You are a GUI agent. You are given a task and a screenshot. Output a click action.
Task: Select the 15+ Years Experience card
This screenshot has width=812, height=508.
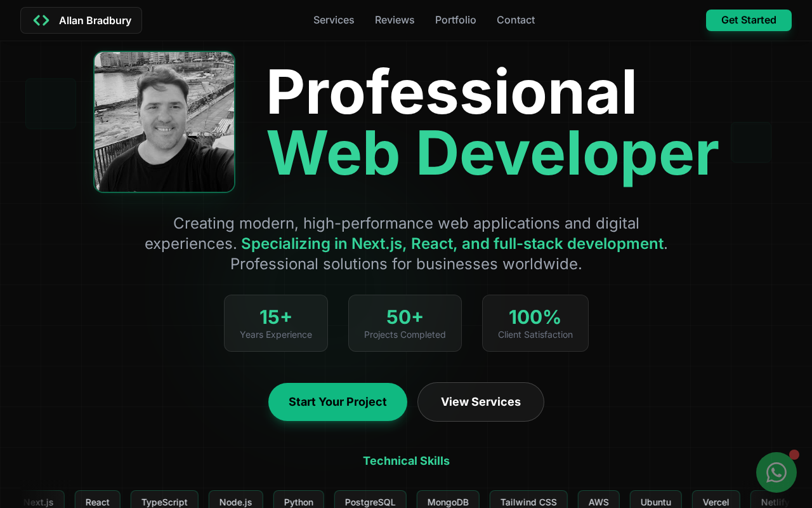(x=276, y=323)
